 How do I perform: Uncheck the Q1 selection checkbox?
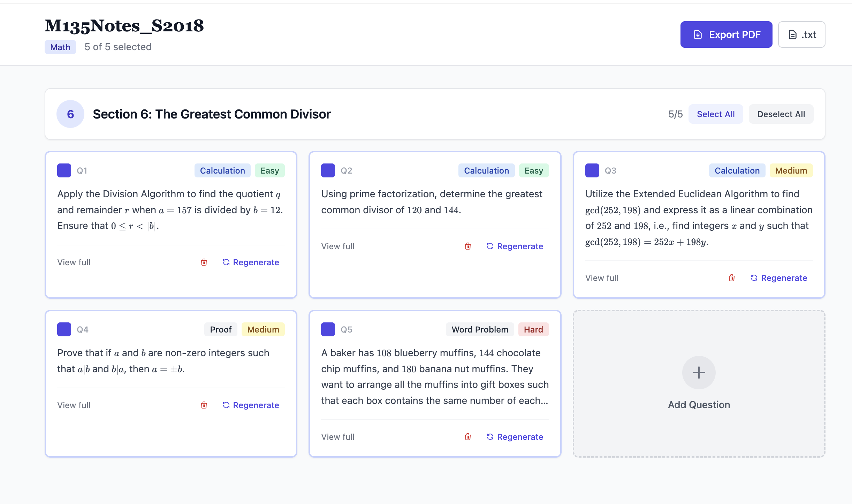tap(64, 170)
